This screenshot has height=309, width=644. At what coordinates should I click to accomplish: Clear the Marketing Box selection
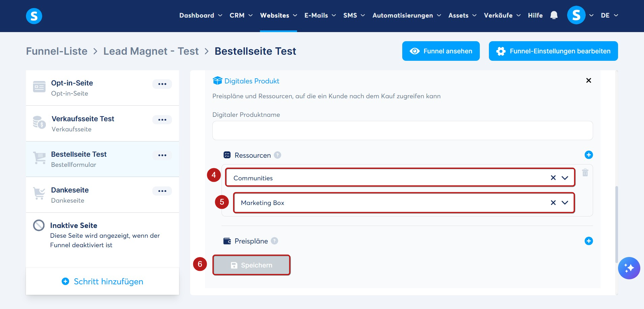pyautogui.click(x=553, y=203)
